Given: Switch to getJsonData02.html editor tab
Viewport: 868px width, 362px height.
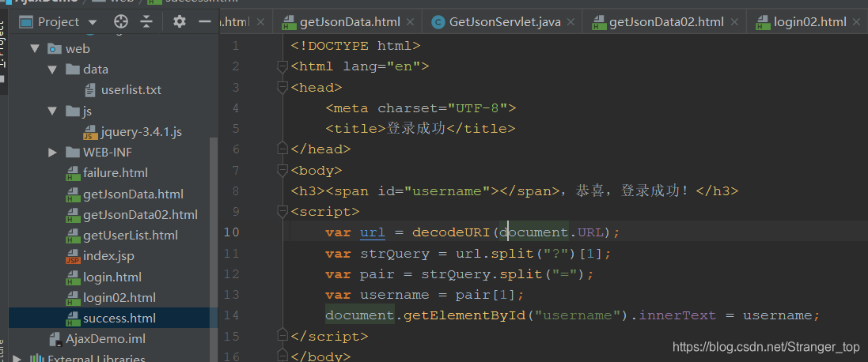Looking at the screenshot, I should pos(666,22).
